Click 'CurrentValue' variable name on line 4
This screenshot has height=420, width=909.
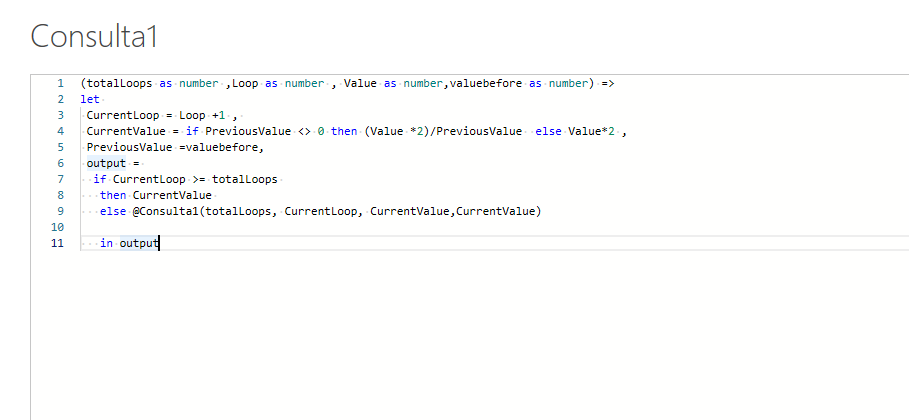126,131
